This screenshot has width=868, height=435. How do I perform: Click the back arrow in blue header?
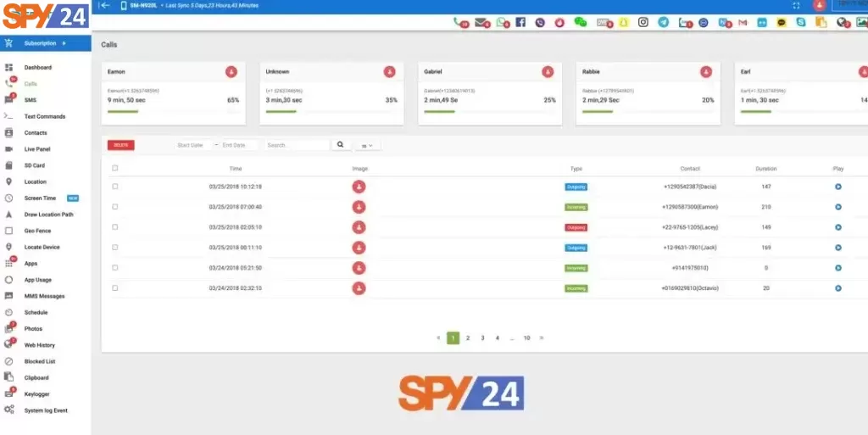tap(104, 6)
